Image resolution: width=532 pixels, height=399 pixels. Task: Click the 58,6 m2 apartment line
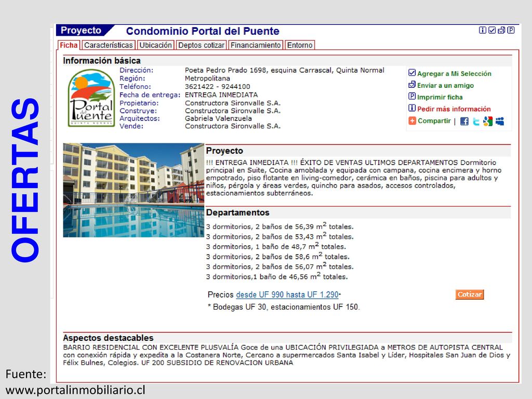(x=277, y=256)
